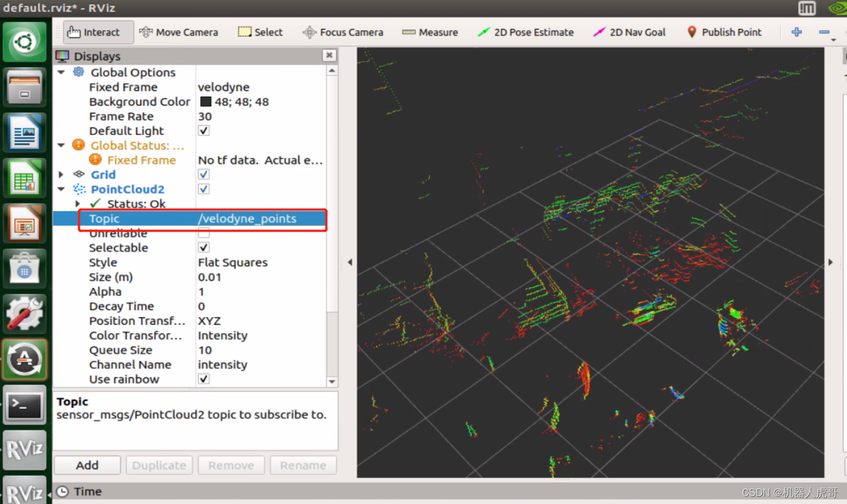Open Software Updater from the dock
The image size is (847, 504).
24,359
